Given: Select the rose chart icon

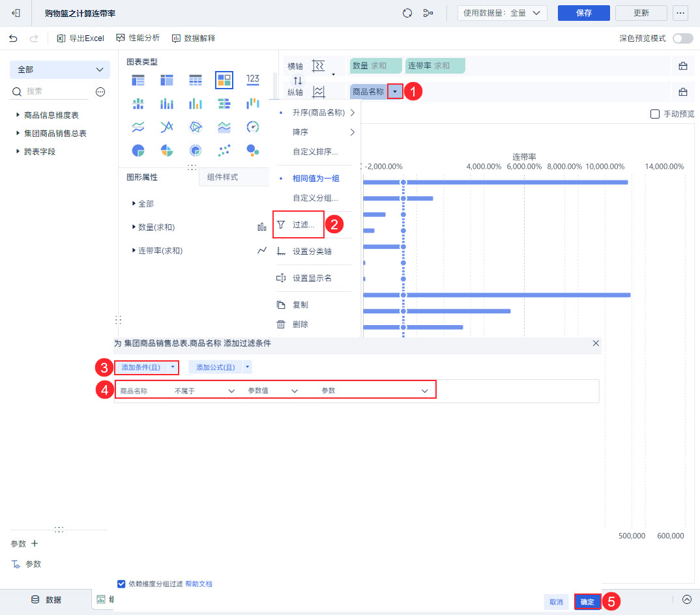Looking at the screenshot, I should coord(167,150).
